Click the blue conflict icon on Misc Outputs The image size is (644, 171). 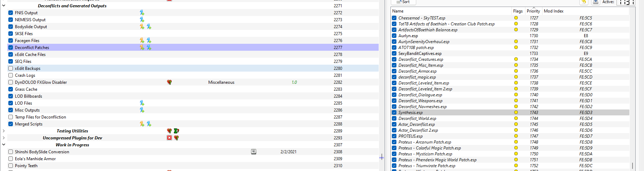(142, 110)
